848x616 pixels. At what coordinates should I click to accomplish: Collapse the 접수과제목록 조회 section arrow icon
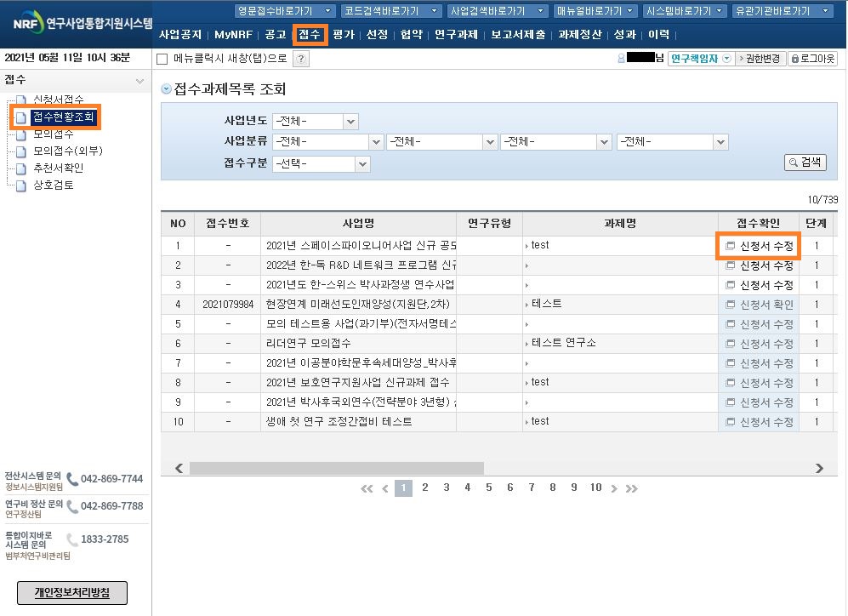(166, 89)
